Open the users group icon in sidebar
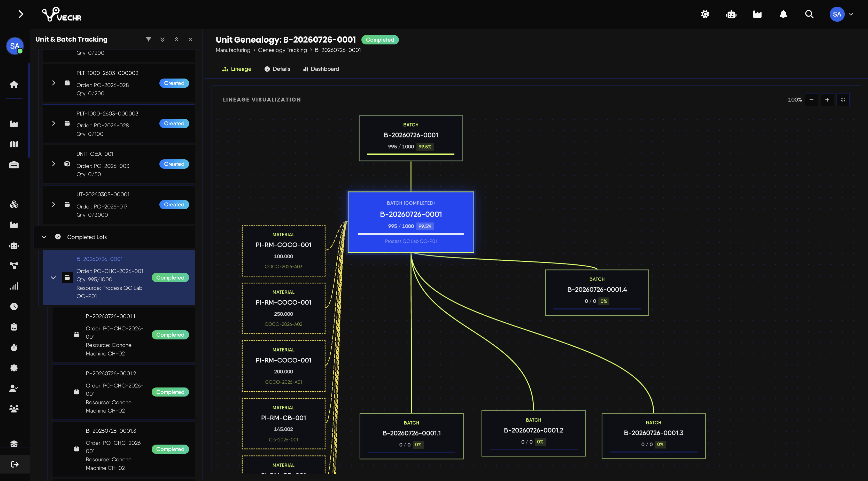The height and width of the screenshot is (481, 868). 14,409
